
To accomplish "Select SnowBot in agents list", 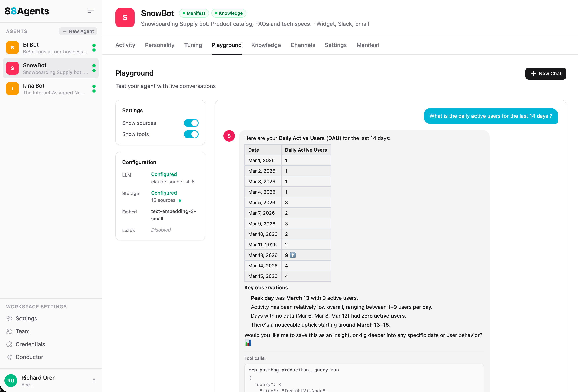I will 51,68.
